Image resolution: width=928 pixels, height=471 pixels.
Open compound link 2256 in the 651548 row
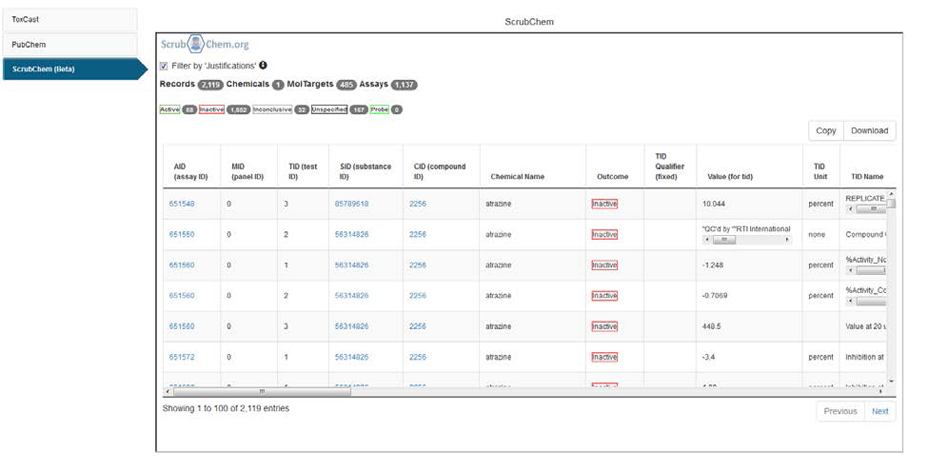pos(418,204)
